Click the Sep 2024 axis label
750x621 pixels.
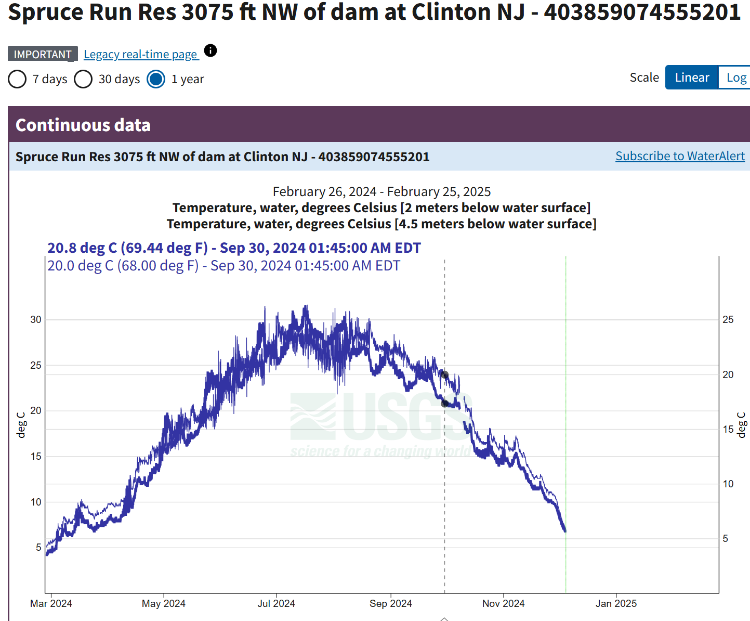point(391,603)
